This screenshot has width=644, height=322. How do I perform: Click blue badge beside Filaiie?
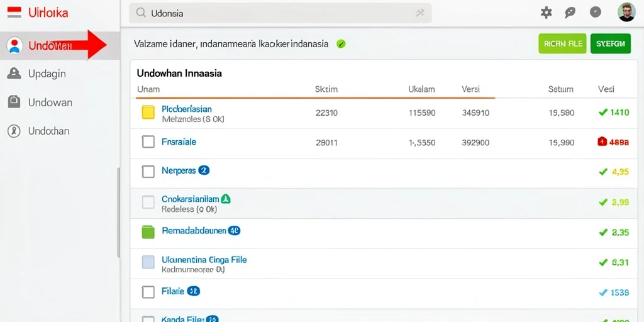tap(193, 292)
